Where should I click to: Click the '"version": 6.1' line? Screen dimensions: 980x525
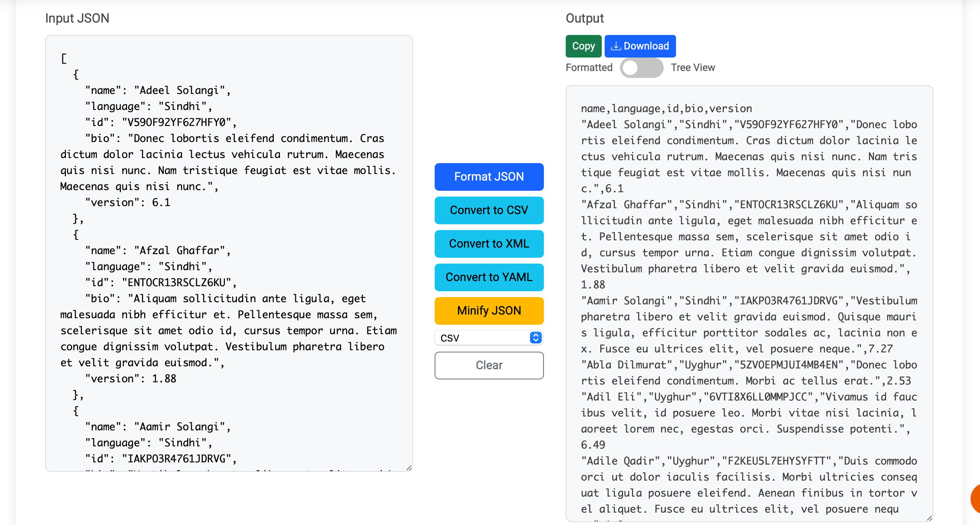tap(127, 203)
